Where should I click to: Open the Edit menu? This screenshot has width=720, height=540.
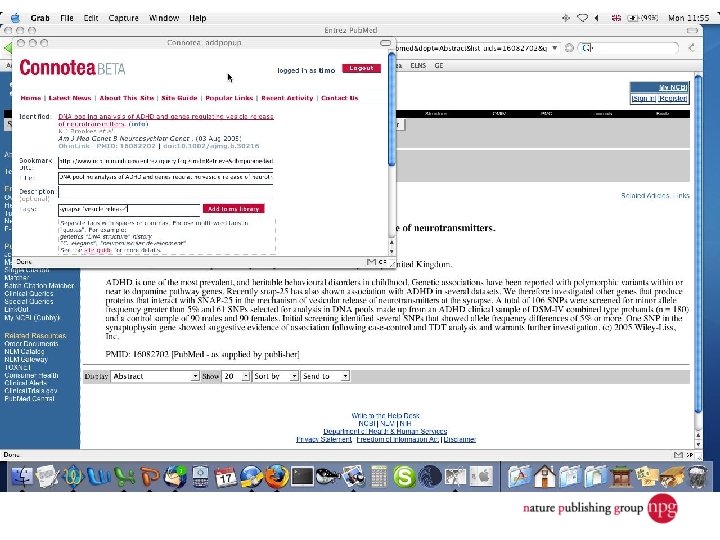point(91,18)
